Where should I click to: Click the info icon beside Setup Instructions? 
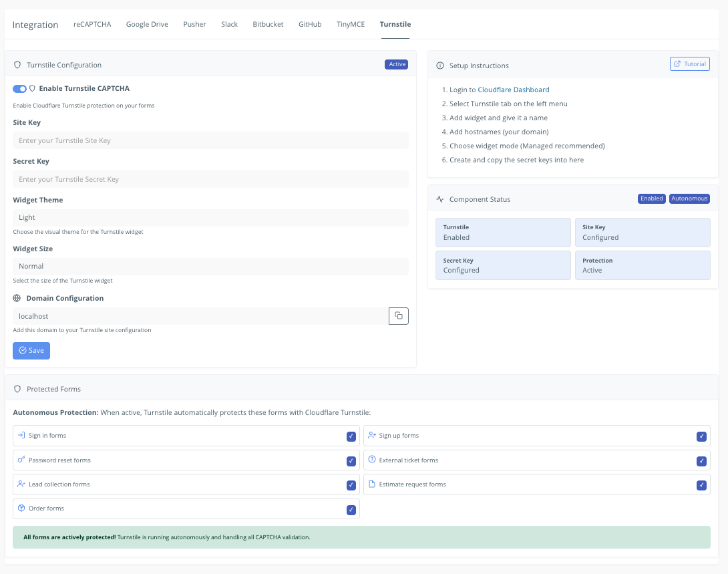coord(440,65)
